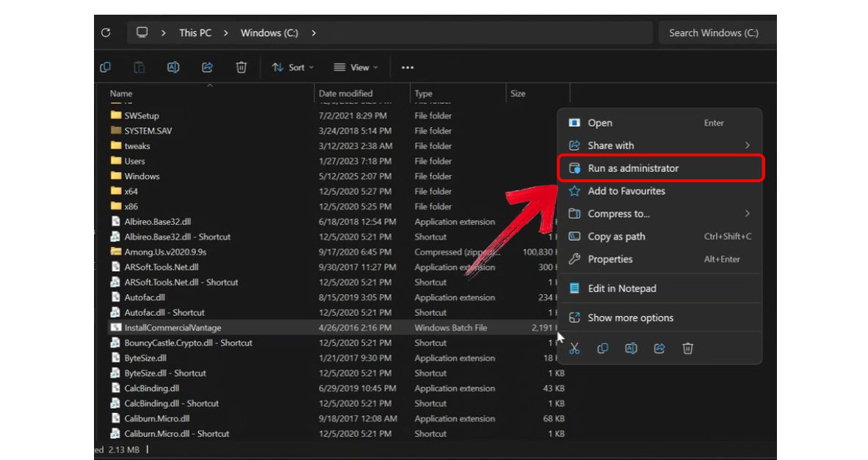Click the Delete trash icon on the toolbar
This screenshot has width=868, height=460.
click(x=241, y=67)
